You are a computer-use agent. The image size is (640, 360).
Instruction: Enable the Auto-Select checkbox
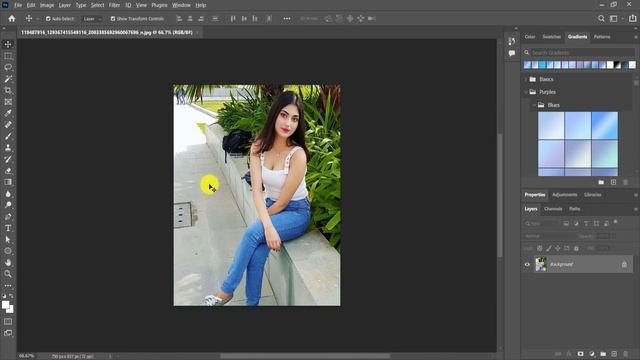click(48, 19)
